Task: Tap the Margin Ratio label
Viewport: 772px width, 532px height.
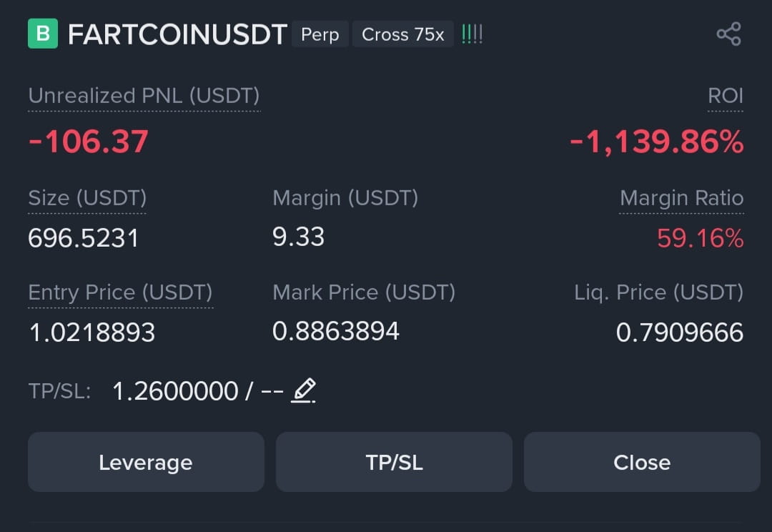Action: [681, 198]
